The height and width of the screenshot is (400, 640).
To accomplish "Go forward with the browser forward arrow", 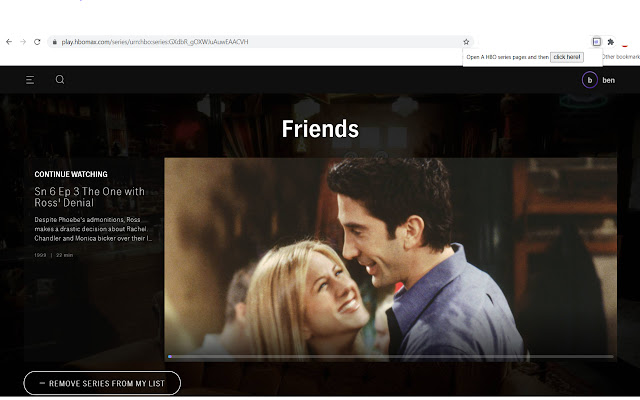I will click(x=23, y=42).
